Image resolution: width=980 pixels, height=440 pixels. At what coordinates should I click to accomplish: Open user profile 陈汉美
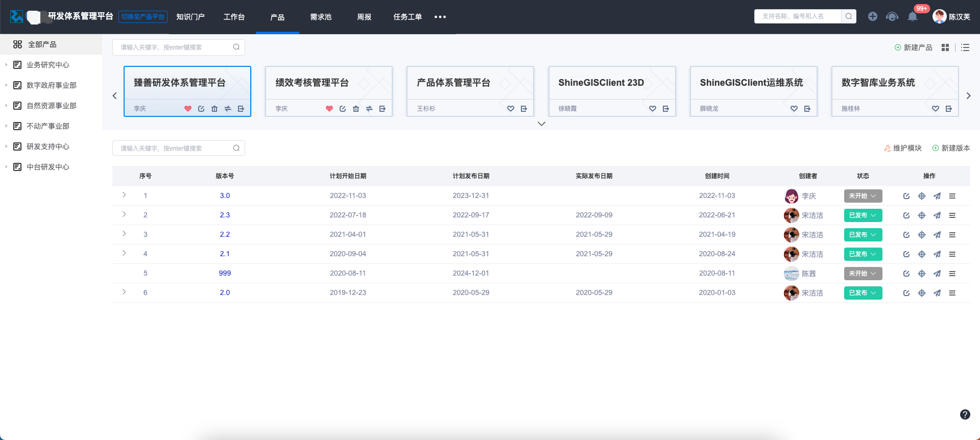951,16
